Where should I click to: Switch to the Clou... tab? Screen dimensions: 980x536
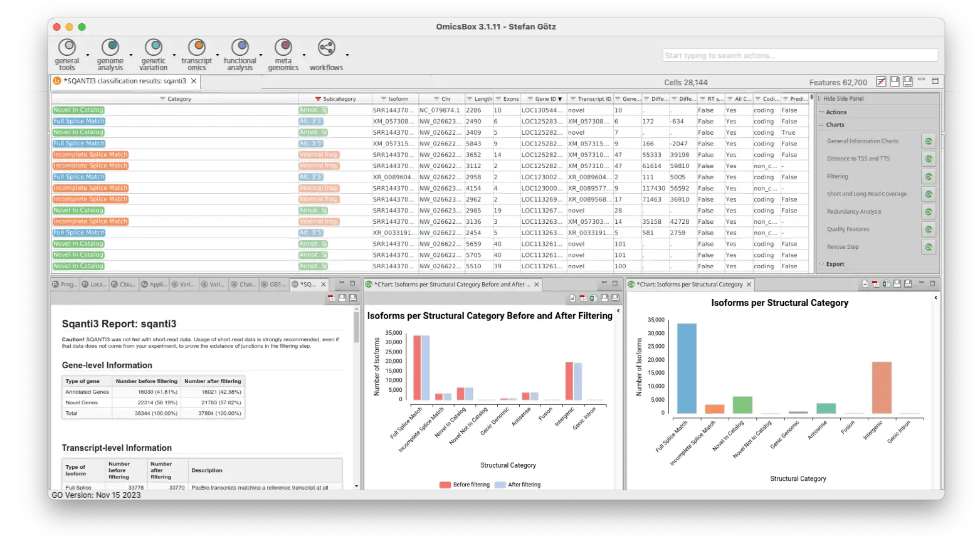tap(124, 284)
